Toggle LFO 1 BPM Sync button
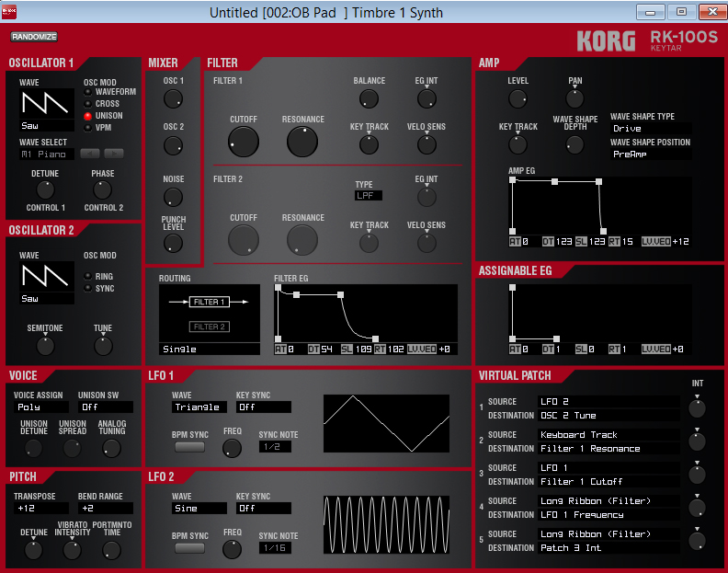The height and width of the screenshot is (573, 728). [x=189, y=447]
